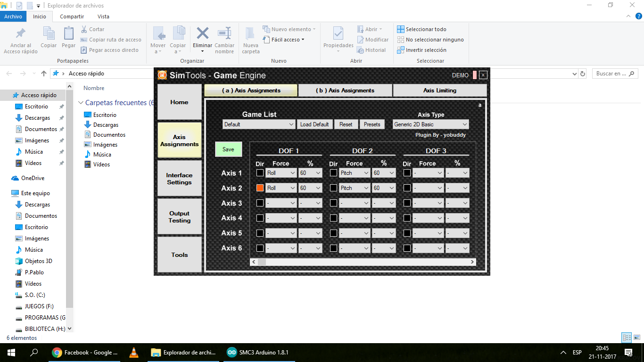Open the Game List dropdown showing Default

[x=259, y=124]
